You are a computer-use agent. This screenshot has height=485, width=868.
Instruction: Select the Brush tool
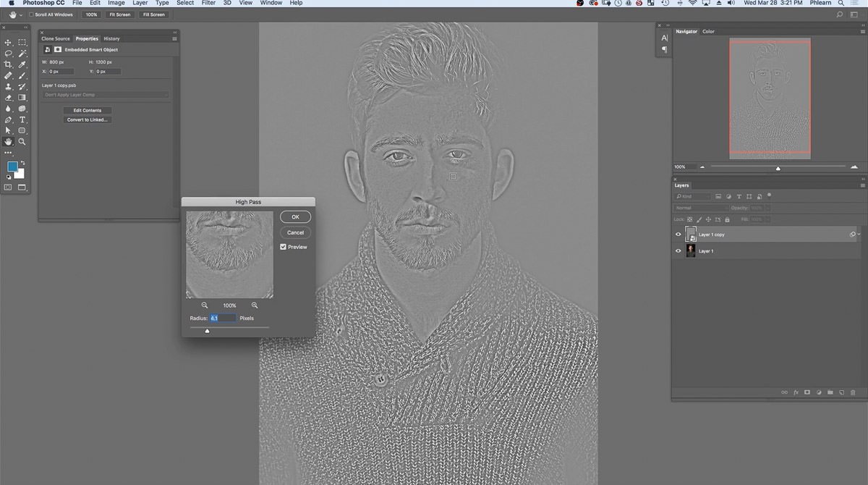coord(22,75)
